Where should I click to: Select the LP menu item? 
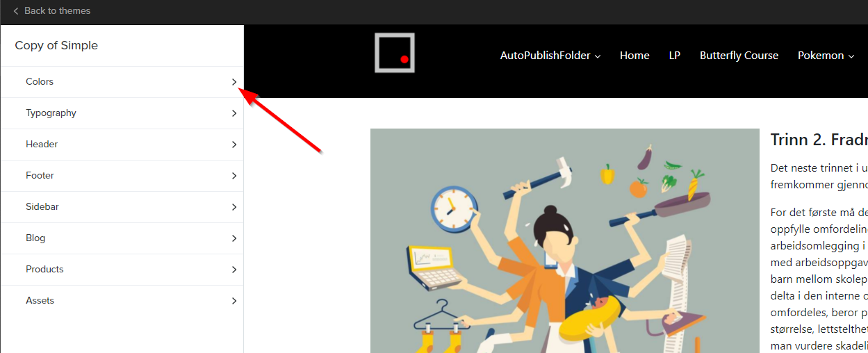click(675, 56)
